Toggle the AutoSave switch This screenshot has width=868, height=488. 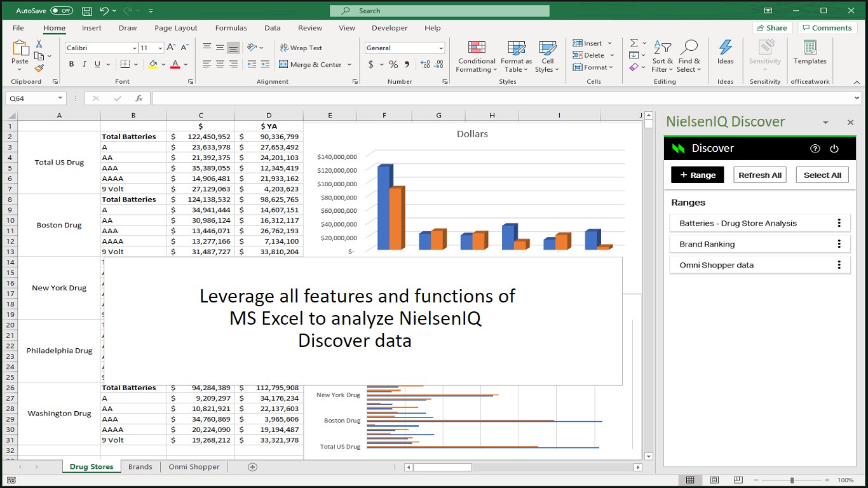pyautogui.click(x=61, y=11)
